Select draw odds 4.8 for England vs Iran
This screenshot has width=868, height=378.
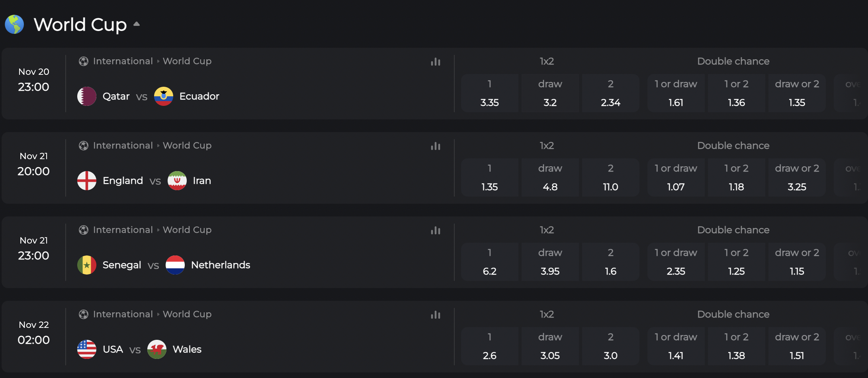(550, 177)
